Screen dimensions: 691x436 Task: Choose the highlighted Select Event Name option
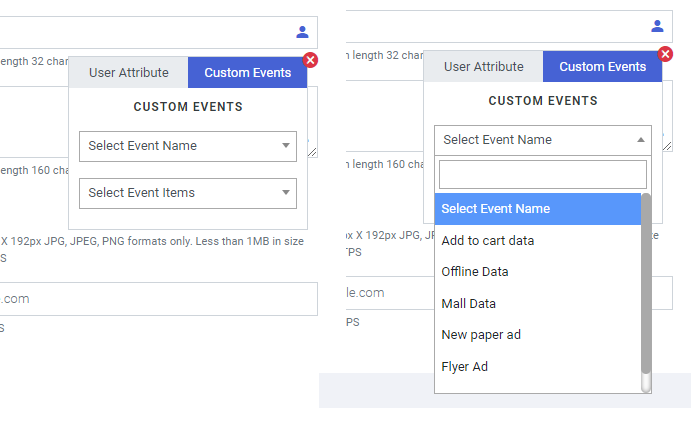536,209
